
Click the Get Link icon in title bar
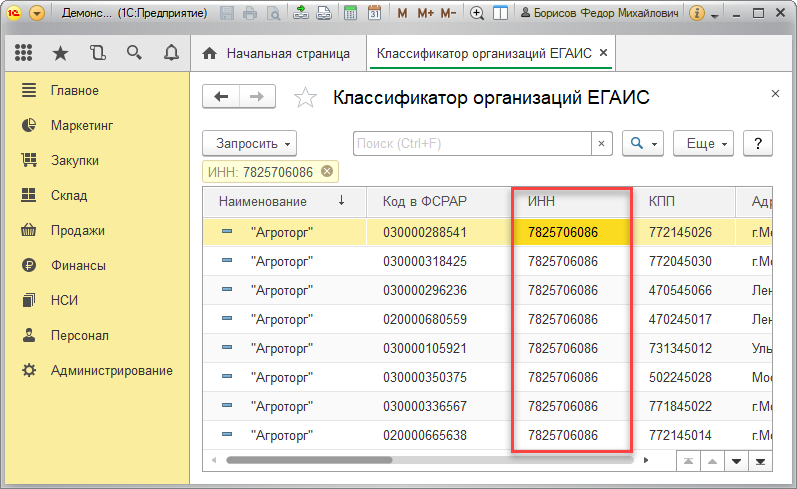301,13
